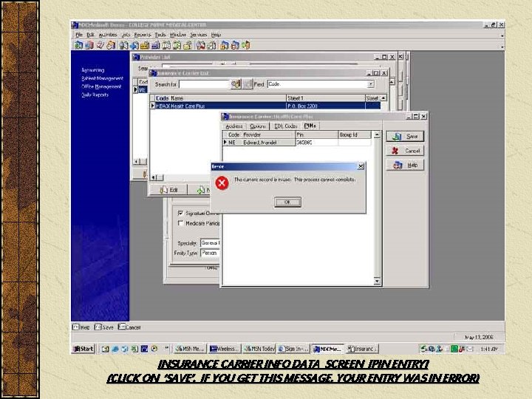Open the Lists menu
This screenshot has height=399, width=532.
pos(126,35)
